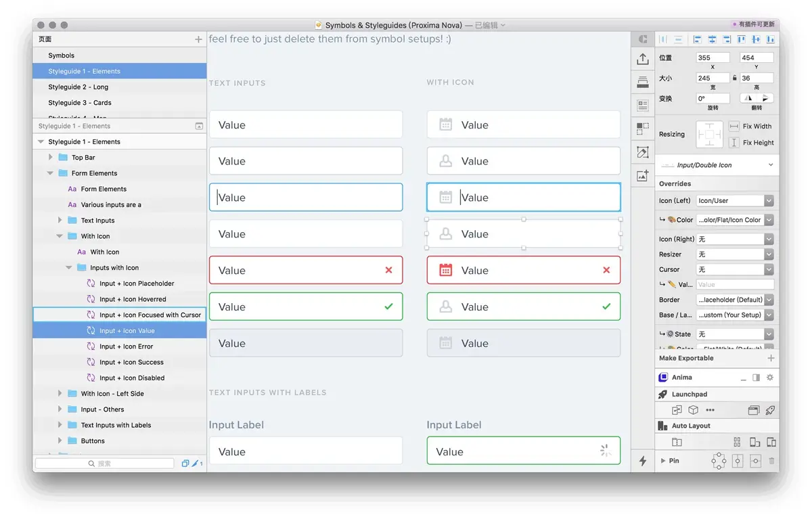
Task: Click the green success input with loading spinner
Action: point(524,451)
